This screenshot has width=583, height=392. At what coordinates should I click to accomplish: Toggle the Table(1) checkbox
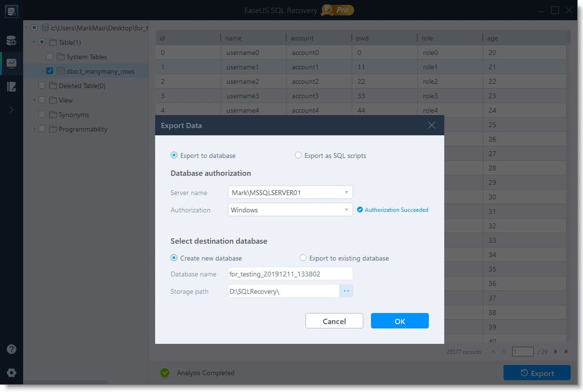point(42,42)
